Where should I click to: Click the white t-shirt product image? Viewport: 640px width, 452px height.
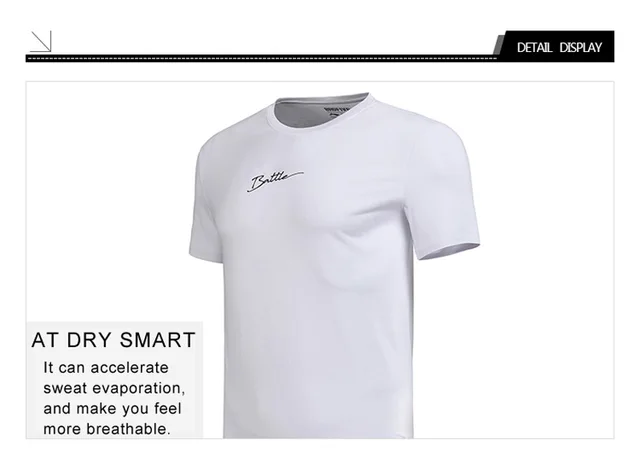pos(334,265)
